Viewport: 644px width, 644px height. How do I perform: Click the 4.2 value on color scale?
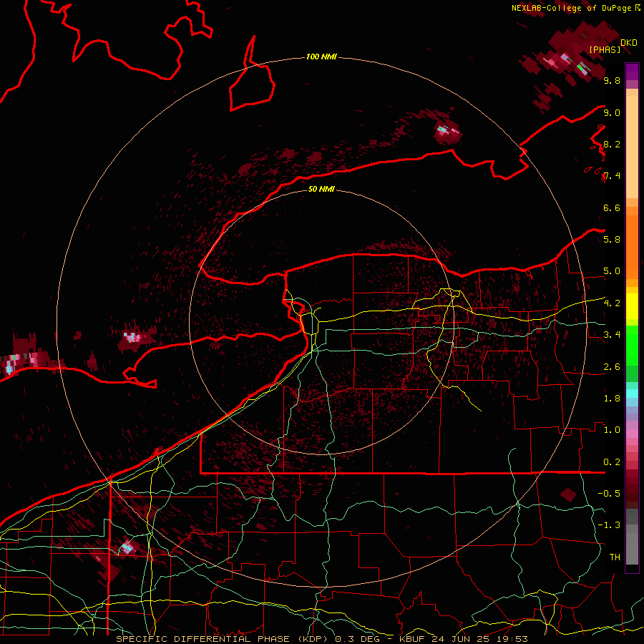coord(612,303)
